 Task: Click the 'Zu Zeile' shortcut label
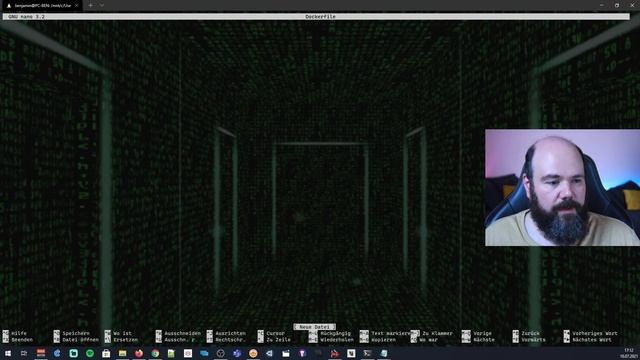pos(279,340)
